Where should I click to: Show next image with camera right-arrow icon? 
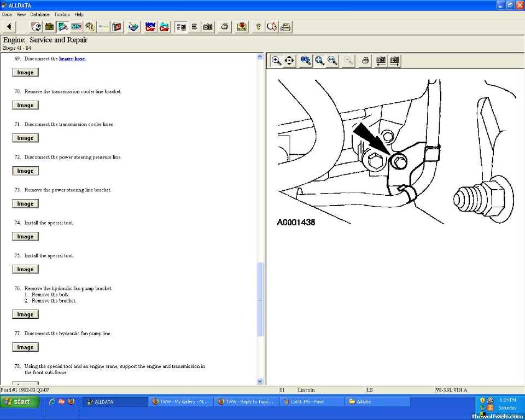click(x=394, y=61)
